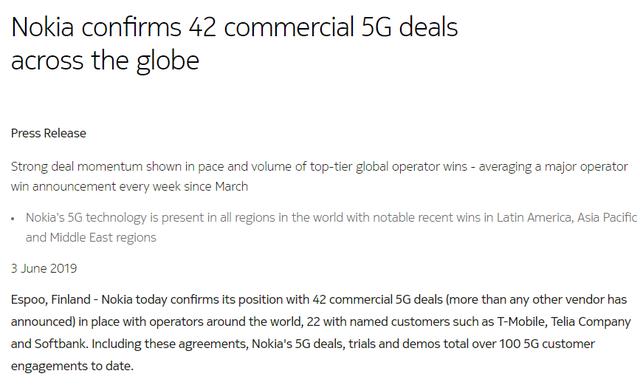Viewport: 640px width, 385px height.
Task: Click 'Telia Company' in the body paragraph
Action: [x=591, y=322]
